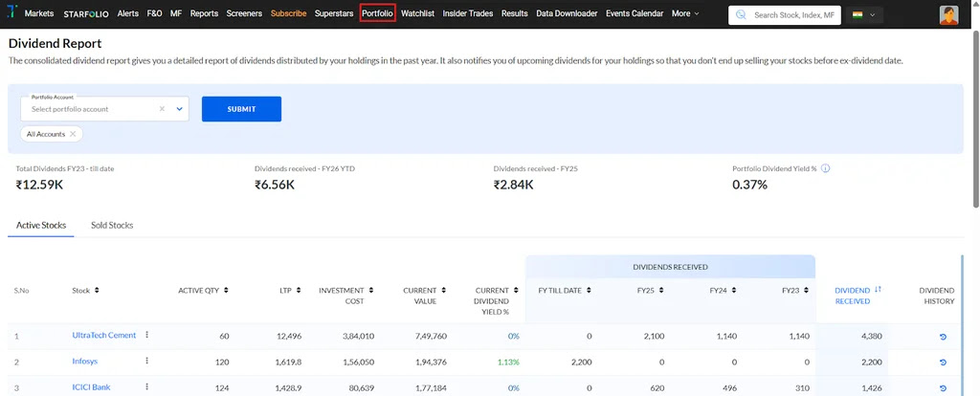The height and width of the screenshot is (396, 980).
Task: Open the MF menu item
Action: pos(176,13)
